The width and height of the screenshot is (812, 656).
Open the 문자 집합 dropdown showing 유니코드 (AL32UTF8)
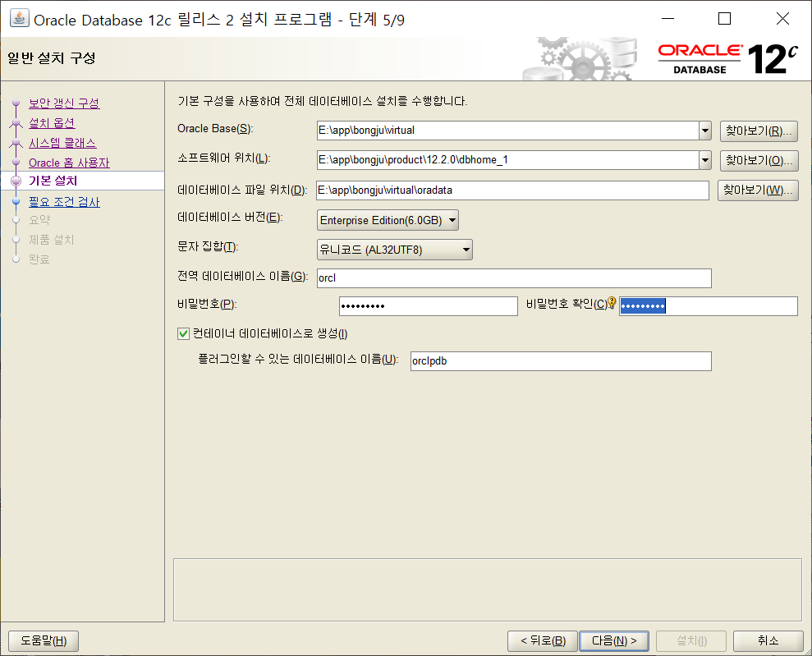pyautogui.click(x=466, y=249)
